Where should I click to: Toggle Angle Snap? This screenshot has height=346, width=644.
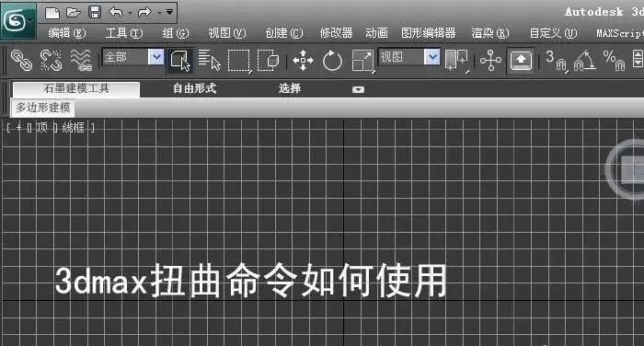(x=585, y=61)
